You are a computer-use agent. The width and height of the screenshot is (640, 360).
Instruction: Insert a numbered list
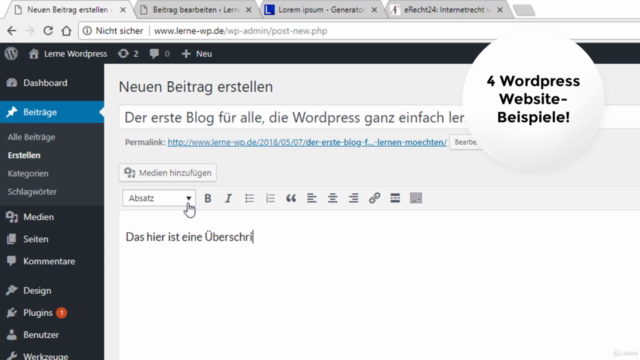point(270,198)
